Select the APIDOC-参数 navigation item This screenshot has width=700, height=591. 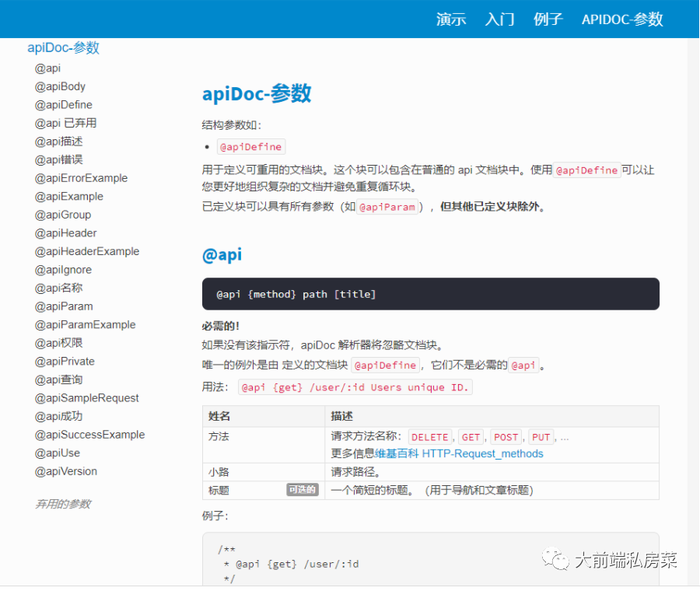tap(621, 19)
